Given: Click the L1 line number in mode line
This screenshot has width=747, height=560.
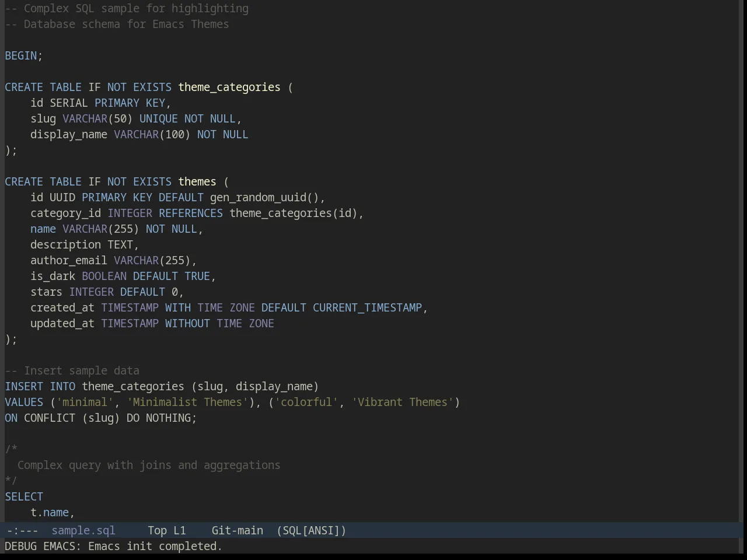Looking at the screenshot, I should (180, 531).
